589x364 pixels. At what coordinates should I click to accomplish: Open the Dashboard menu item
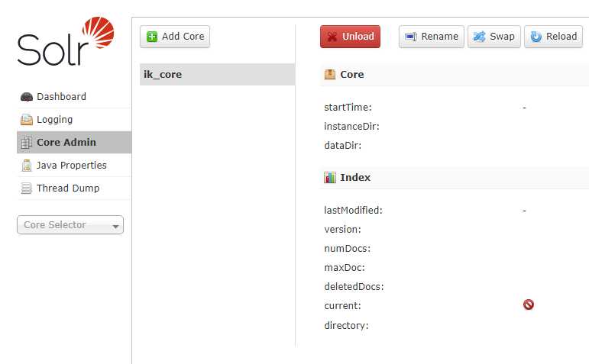click(x=74, y=97)
